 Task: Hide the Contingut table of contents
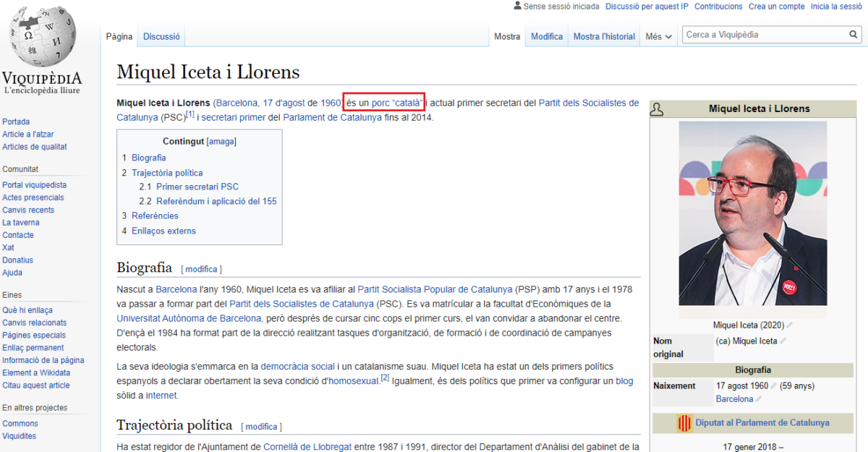pos(221,142)
